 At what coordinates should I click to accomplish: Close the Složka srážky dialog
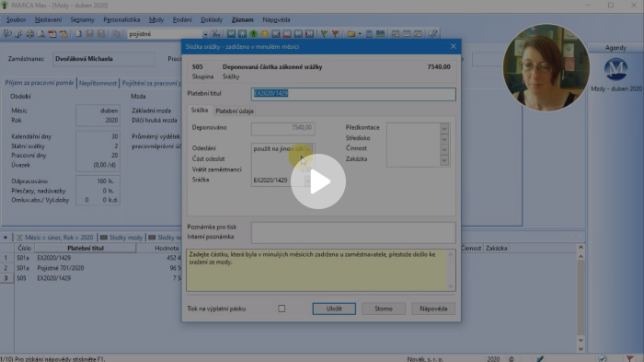[453, 46]
